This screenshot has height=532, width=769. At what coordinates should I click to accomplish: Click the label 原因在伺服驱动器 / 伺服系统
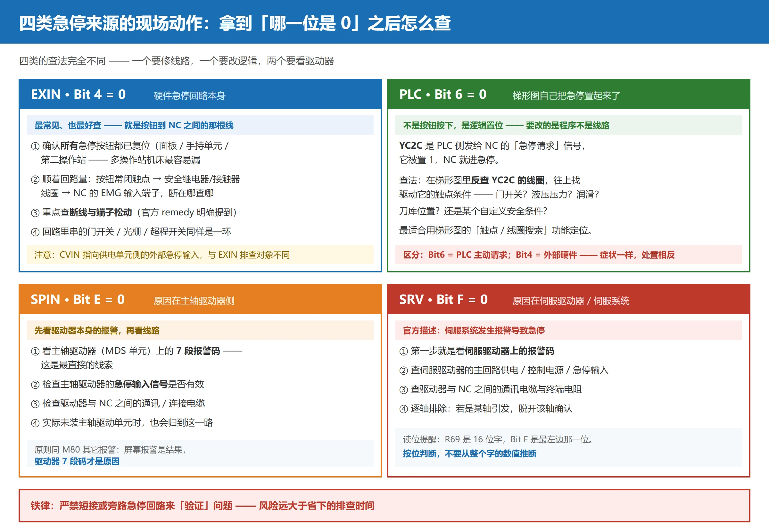point(571,301)
